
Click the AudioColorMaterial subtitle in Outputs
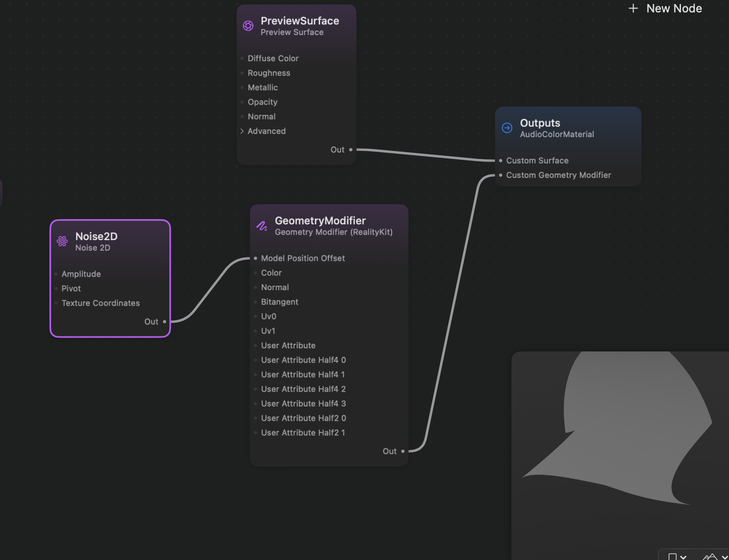coord(557,134)
